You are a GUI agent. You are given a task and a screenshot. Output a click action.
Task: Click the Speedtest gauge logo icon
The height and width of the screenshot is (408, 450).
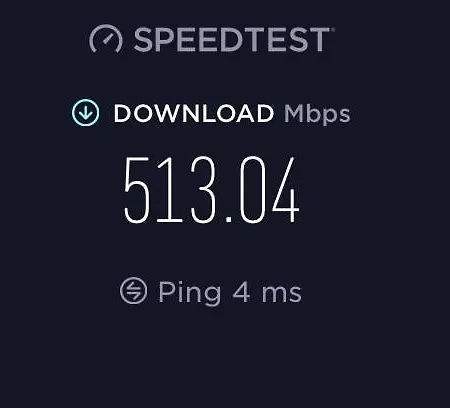[x=106, y=38]
